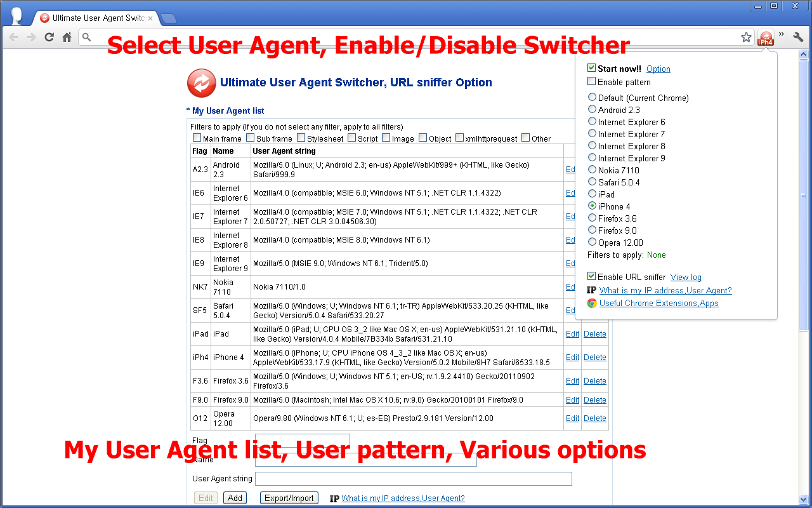The height and width of the screenshot is (508, 812).
Task: Click the 'Nokia 7110/1.0' user agent string cell
Action: pyautogui.click(x=407, y=287)
